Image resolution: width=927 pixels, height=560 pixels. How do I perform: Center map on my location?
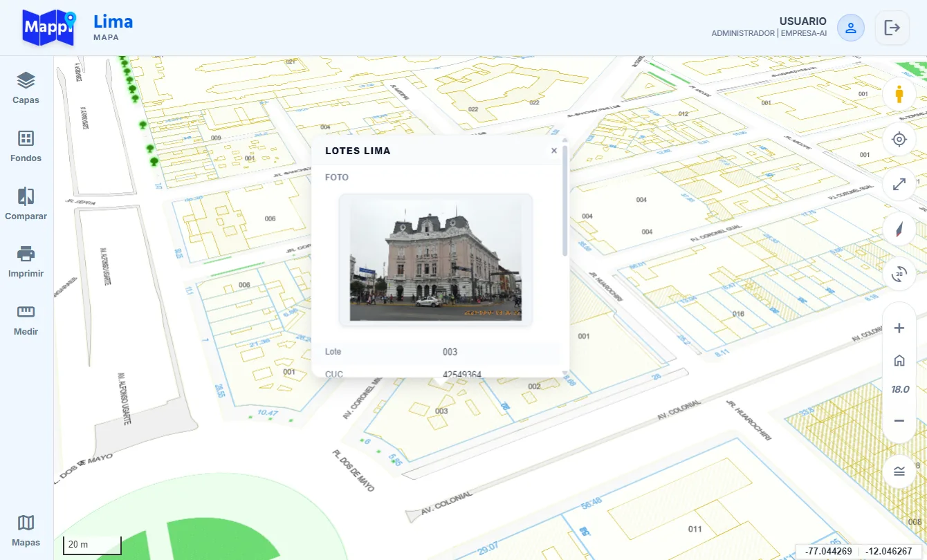tap(899, 140)
